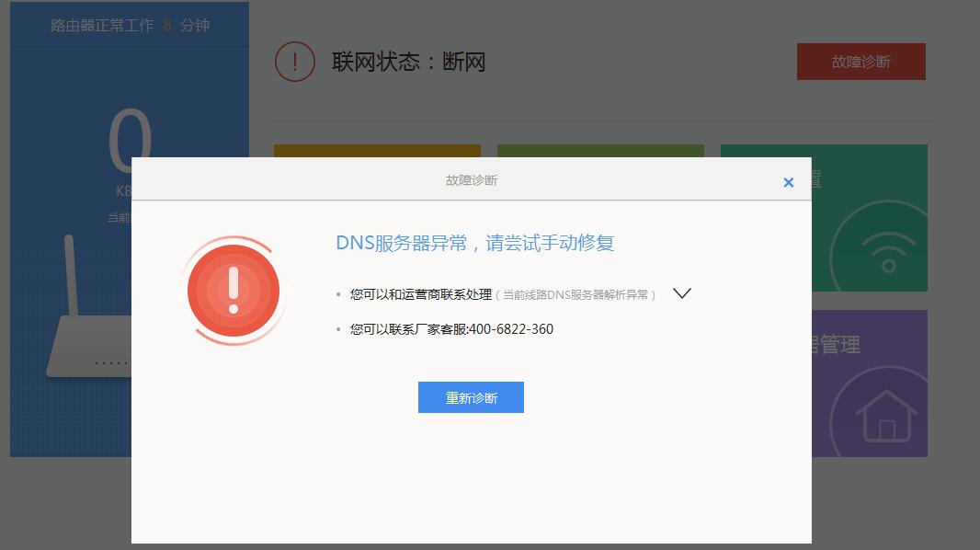Click the red alert circle icon in the dialog

tap(235, 288)
